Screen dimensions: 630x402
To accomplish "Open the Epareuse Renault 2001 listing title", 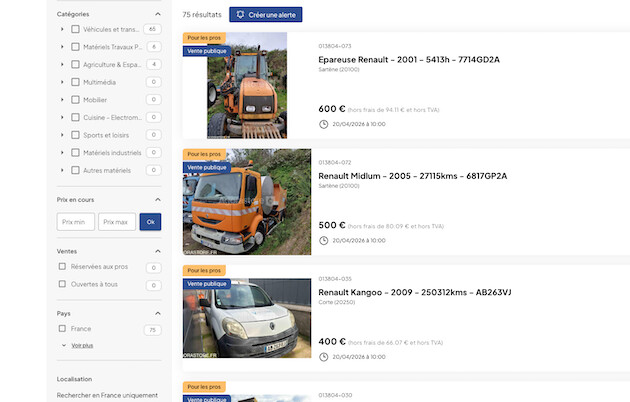I will tap(408, 60).
